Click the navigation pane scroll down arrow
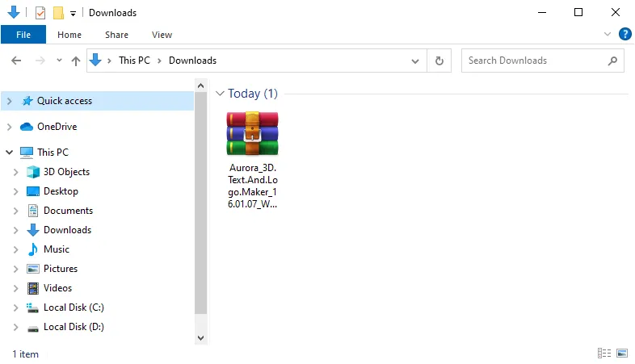This screenshot has height=364, width=635. tap(200, 338)
